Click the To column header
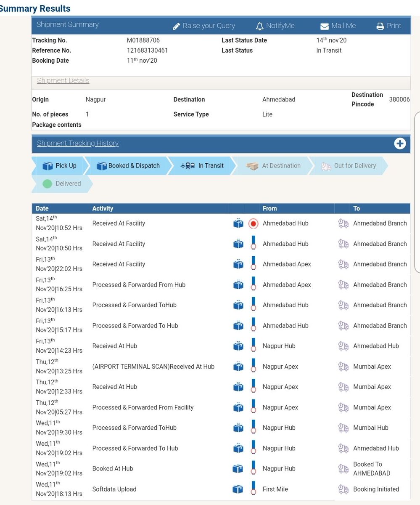The width and height of the screenshot is (420, 505). pyautogui.click(x=357, y=208)
